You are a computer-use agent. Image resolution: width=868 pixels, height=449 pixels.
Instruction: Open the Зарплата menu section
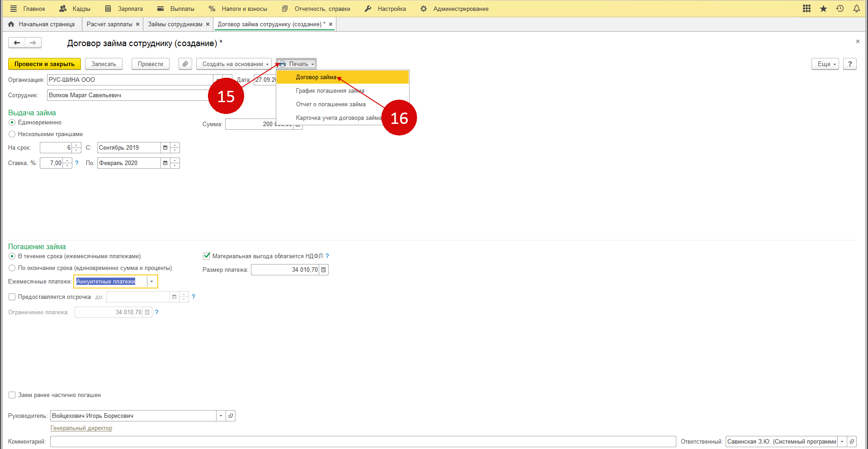[124, 9]
